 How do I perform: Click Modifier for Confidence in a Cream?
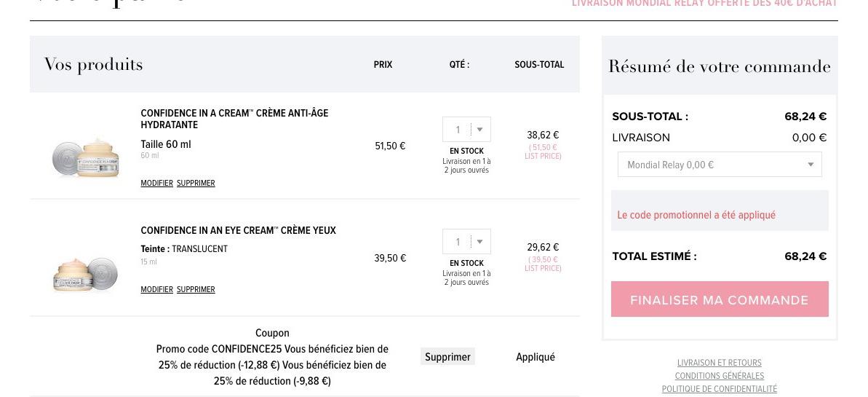pos(156,183)
